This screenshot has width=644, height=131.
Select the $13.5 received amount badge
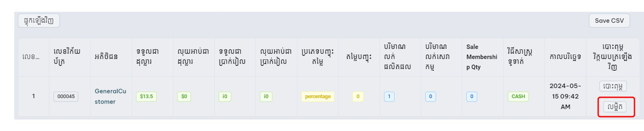pos(146,97)
